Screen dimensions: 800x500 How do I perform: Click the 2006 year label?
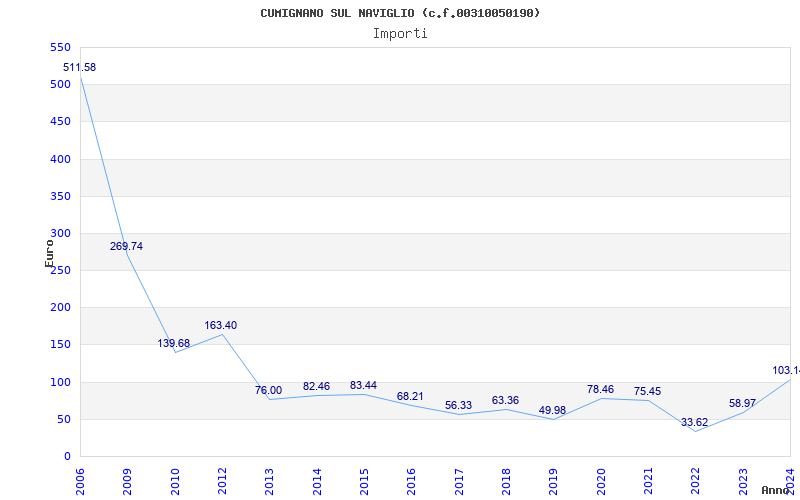point(80,482)
